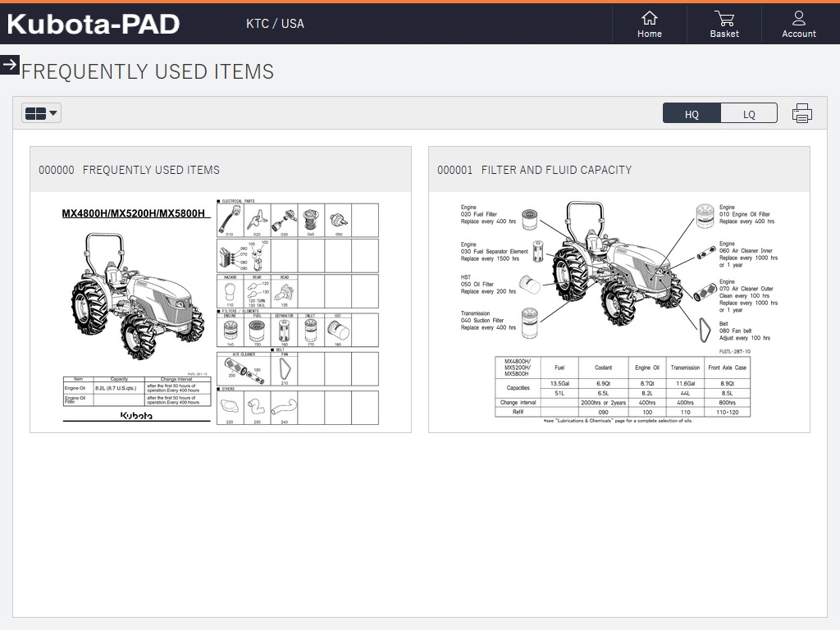Click the printer icon to print
This screenshot has height=630, width=840.
pos(801,114)
